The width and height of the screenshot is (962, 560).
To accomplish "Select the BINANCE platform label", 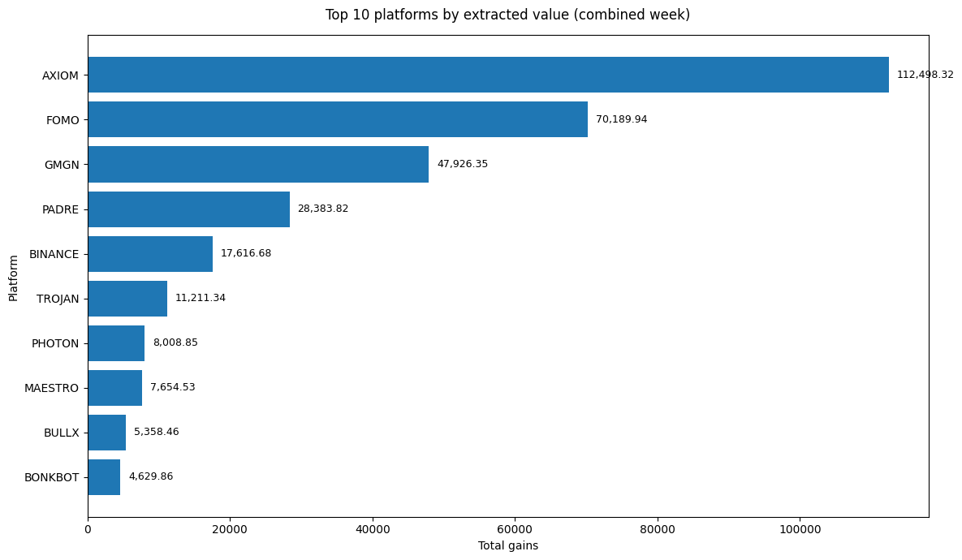I will click(54, 254).
